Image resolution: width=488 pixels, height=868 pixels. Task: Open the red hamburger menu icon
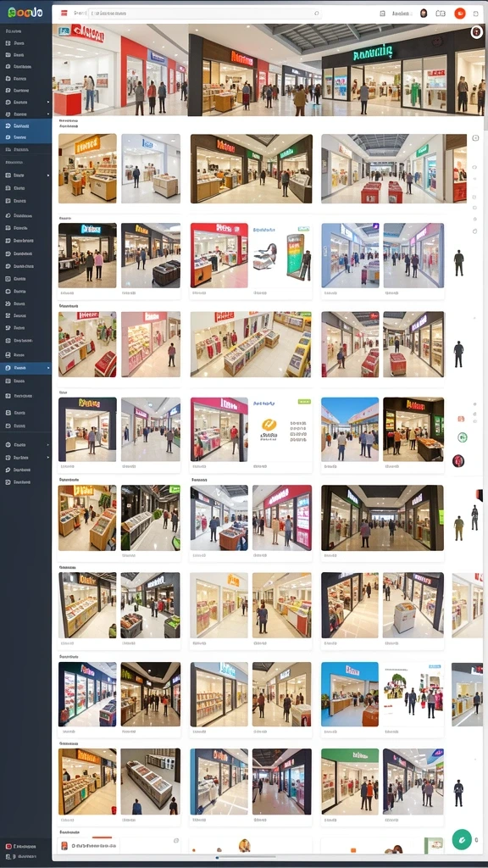(x=64, y=14)
